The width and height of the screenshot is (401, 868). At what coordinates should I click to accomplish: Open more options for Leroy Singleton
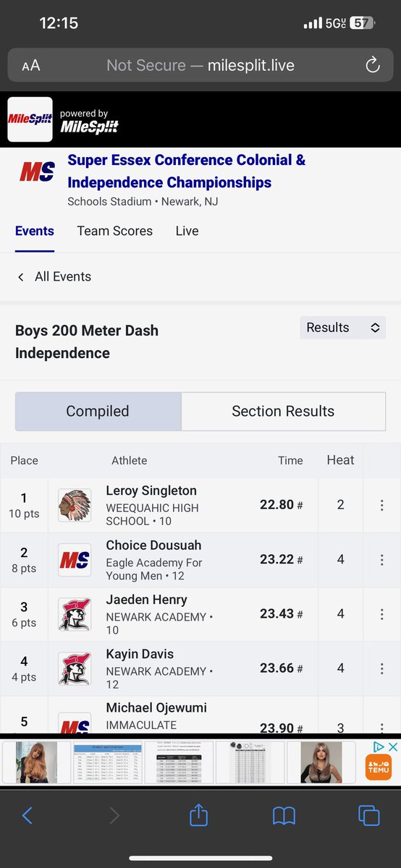(381, 505)
